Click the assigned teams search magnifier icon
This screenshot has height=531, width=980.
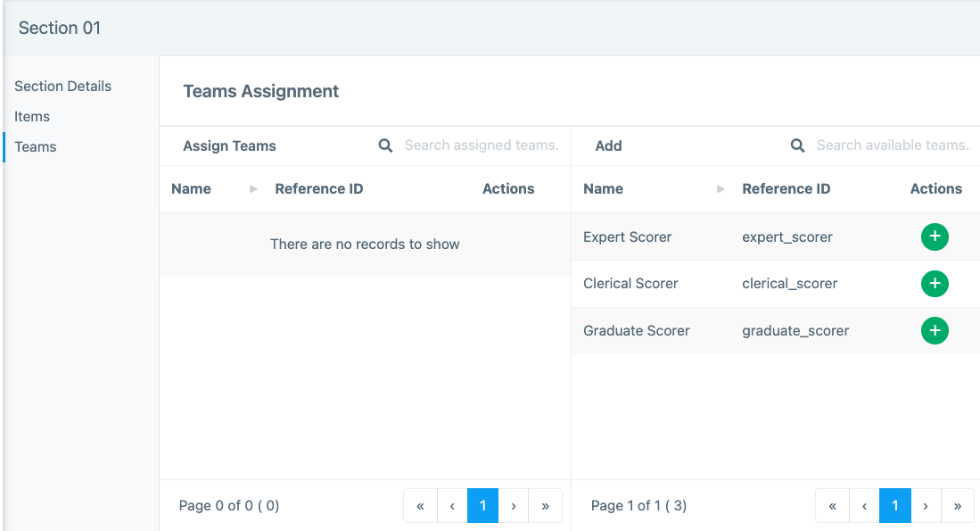pyautogui.click(x=385, y=145)
